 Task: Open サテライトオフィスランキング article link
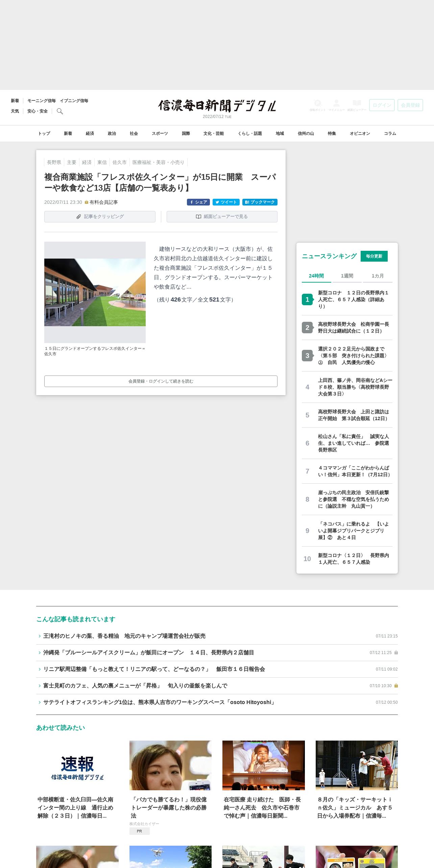click(160, 702)
